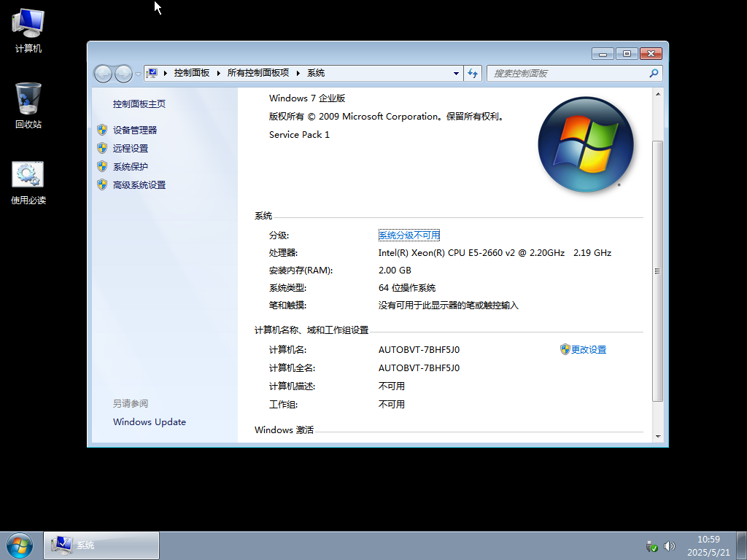Open the clock showing 10:59

coord(708,545)
